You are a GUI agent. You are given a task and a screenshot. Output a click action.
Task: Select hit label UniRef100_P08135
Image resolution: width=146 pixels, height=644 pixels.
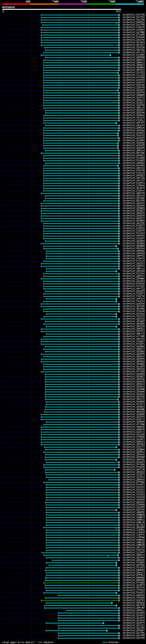point(134,27)
